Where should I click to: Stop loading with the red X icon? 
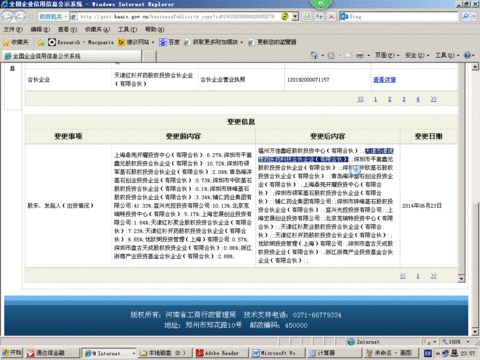tap(331, 17)
